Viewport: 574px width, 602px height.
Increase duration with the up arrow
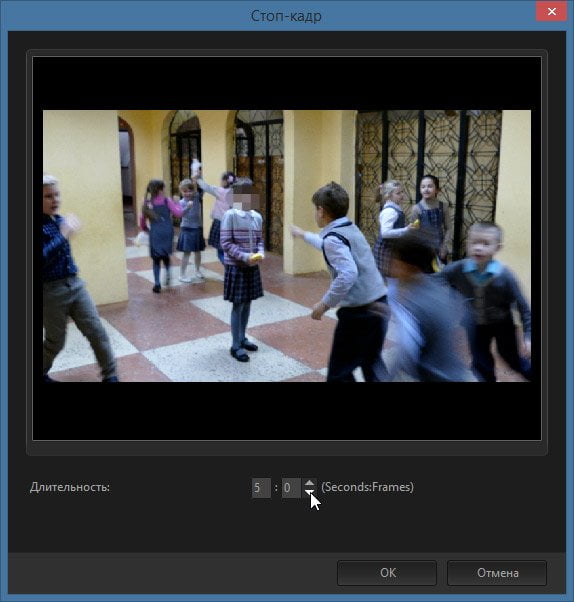click(x=309, y=483)
